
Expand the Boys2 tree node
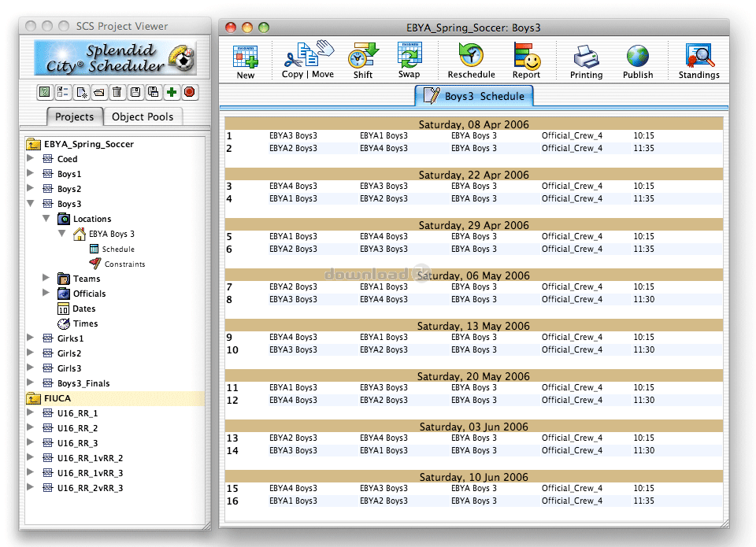coord(30,188)
